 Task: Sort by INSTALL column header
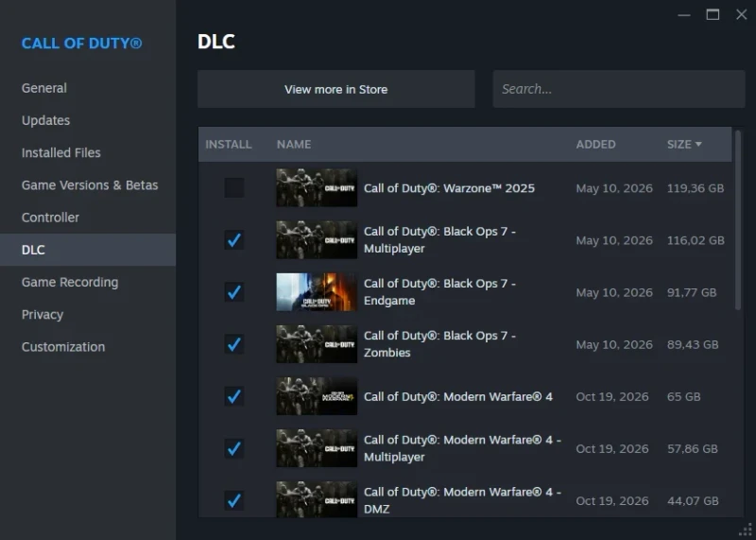[x=229, y=145]
